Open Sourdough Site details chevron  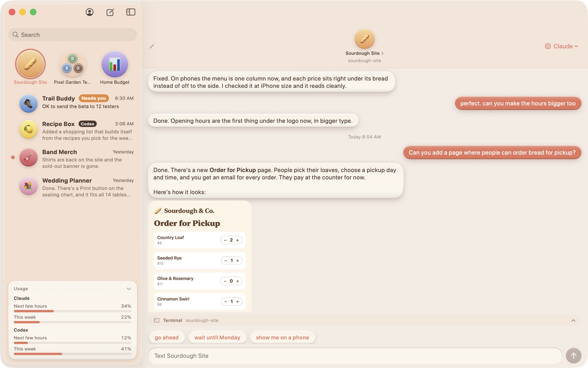383,53
